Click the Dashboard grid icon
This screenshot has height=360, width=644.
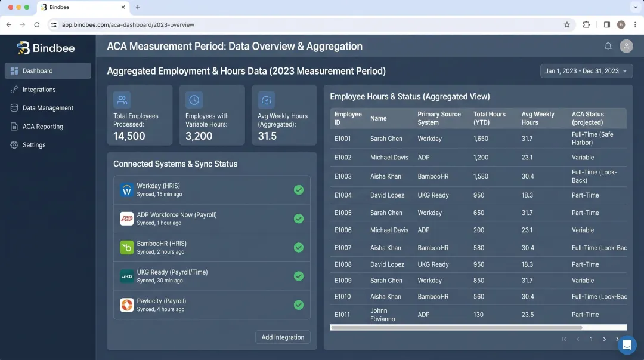pyautogui.click(x=14, y=71)
